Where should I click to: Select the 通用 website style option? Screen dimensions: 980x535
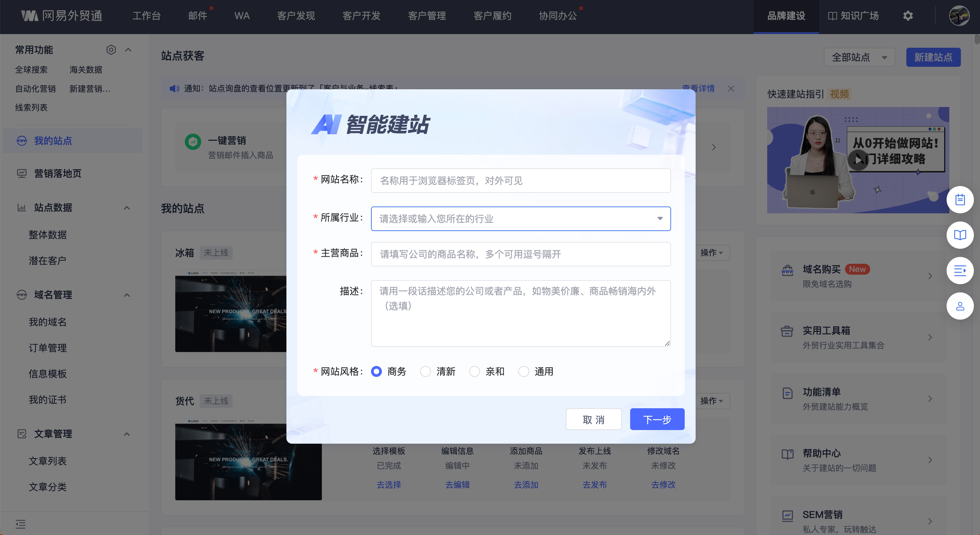pyautogui.click(x=523, y=371)
